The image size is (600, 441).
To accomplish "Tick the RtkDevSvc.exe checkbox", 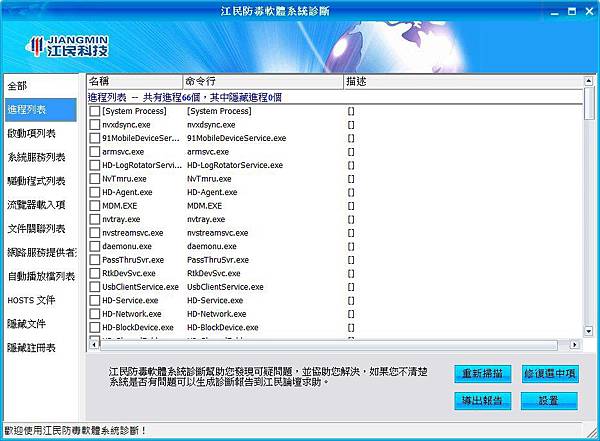I will [95, 273].
